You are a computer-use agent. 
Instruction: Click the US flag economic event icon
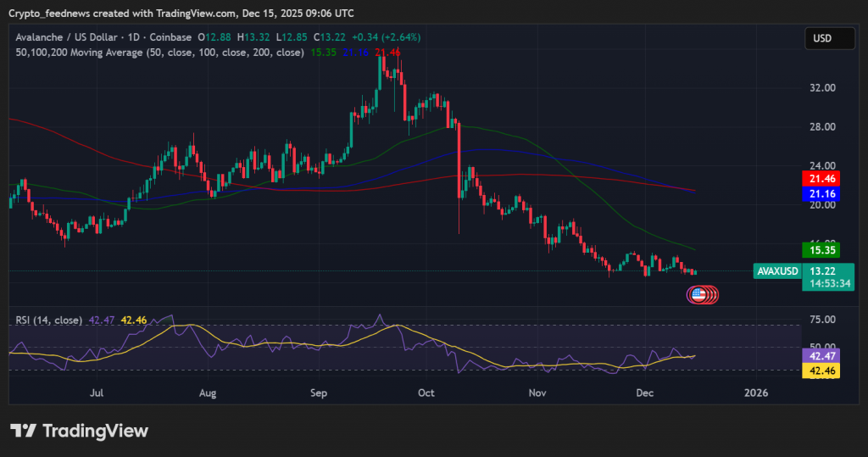point(698,295)
